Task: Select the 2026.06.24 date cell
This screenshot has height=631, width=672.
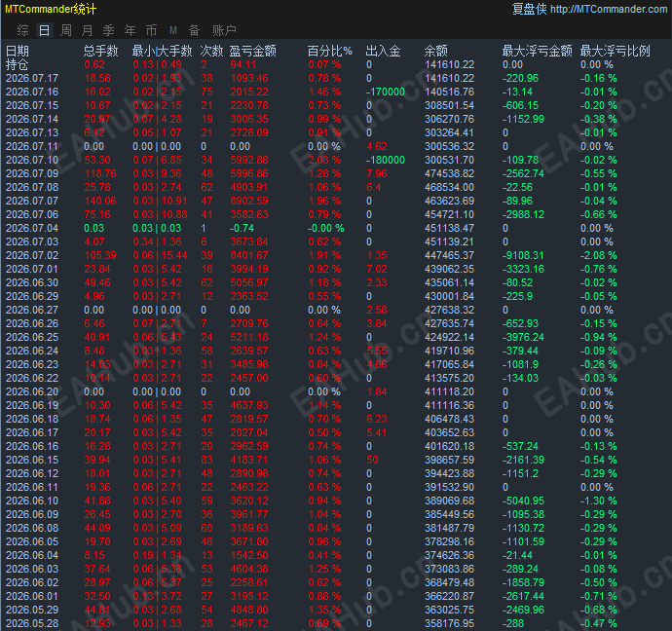Action: (x=32, y=351)
